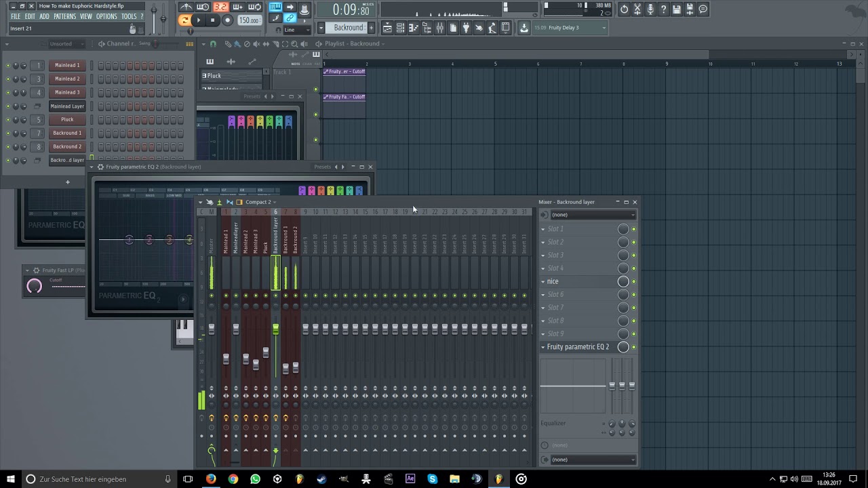Open Unsorted channel filter dropdown
This screenshot has width=868, height=488.
(x=66, y=44)
